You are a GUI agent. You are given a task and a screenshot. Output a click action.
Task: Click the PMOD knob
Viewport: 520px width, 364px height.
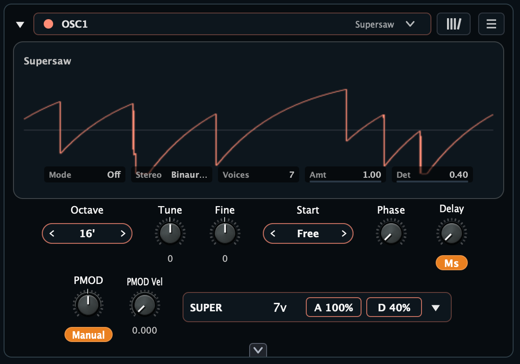[88, 304]
